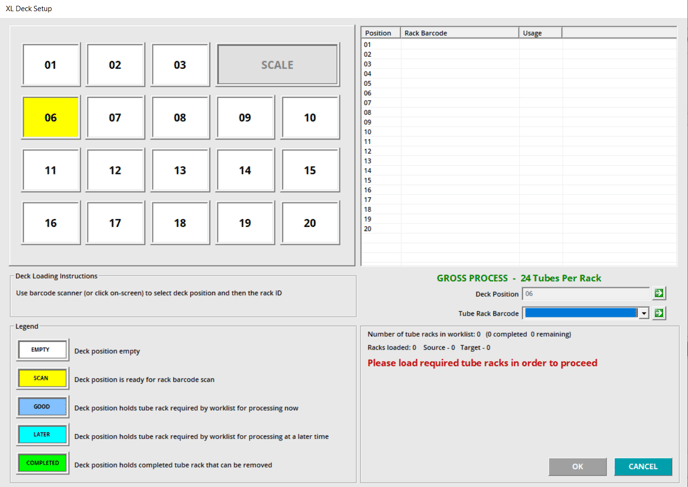
Task: Click the Usage column header
Action: (539, 33)
